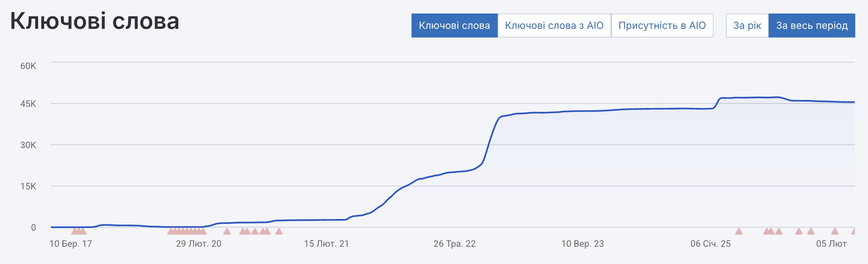Switch to the Ключові слова tab
868x264 pixels.
coord(454,25)
